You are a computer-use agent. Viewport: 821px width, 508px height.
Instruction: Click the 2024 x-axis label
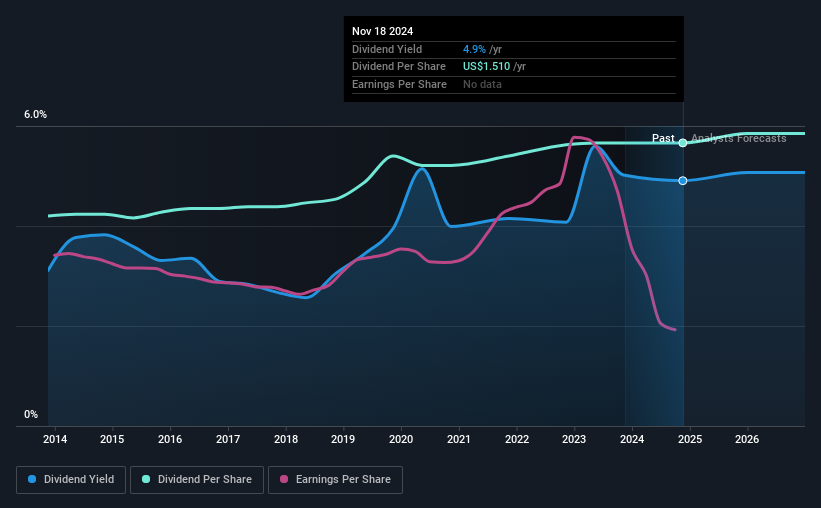pos(632,439)
